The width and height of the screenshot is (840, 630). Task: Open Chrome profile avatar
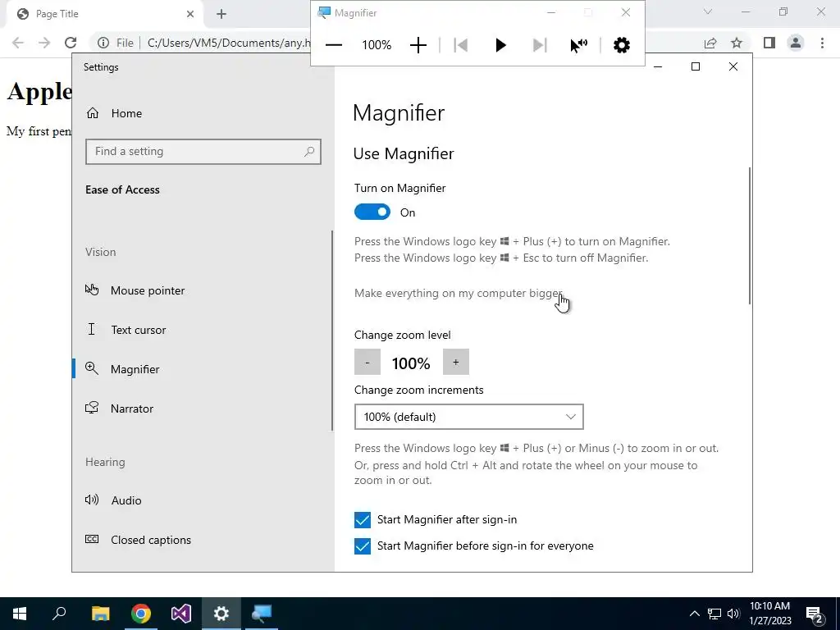pyautogui.click(x=796, y=43)
